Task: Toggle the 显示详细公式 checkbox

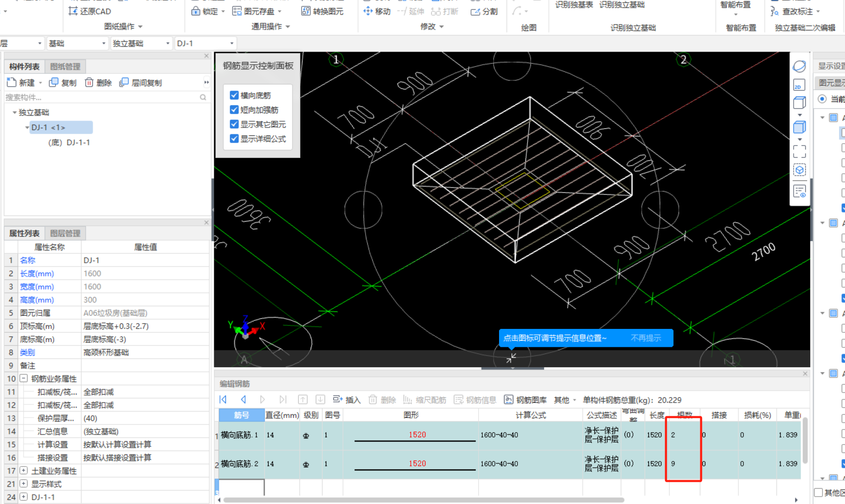Action: (234, 138)
